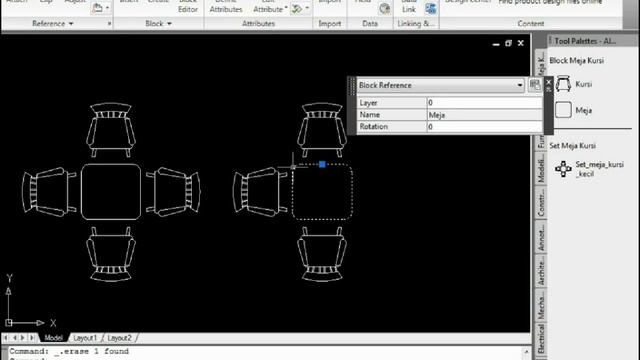
Task: Insert the Kursi block from tool palette
Action: tap(563, 84)
